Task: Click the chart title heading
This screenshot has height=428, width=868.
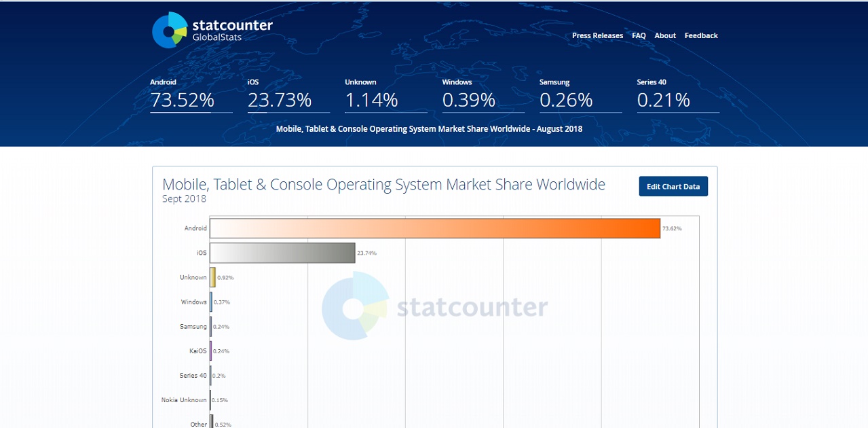Action: 383,184
